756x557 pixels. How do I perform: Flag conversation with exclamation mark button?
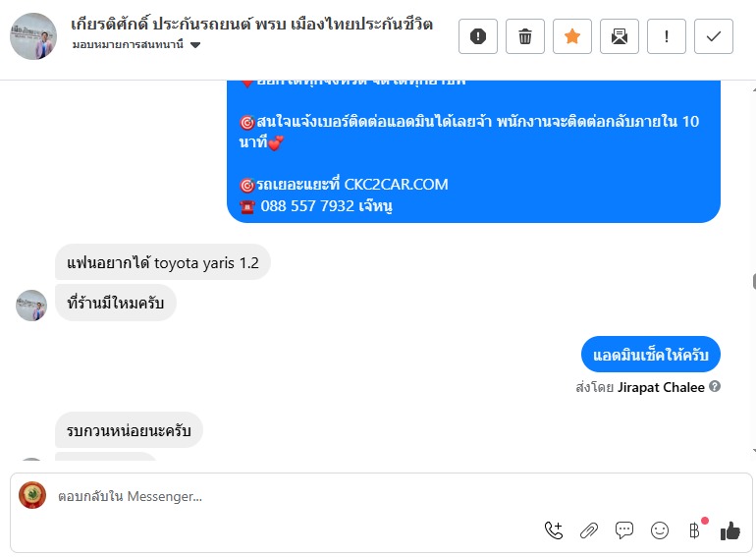click(x=667, y=36)
